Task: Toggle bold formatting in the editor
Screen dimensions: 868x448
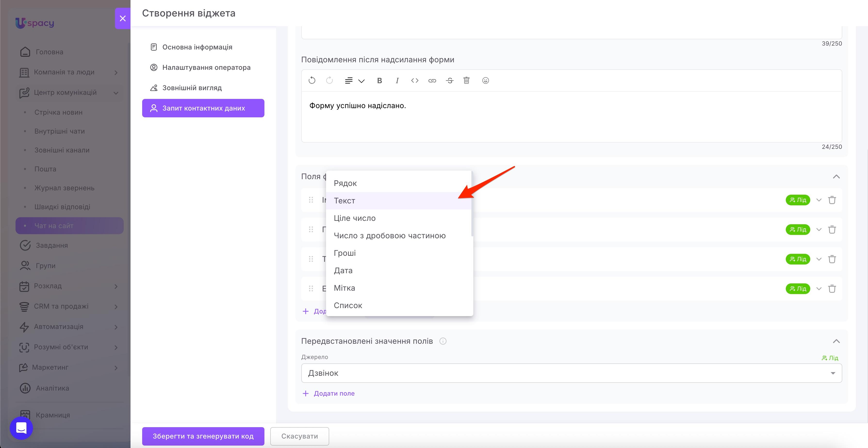Action: pyautogui.click(x=379, y=80)
